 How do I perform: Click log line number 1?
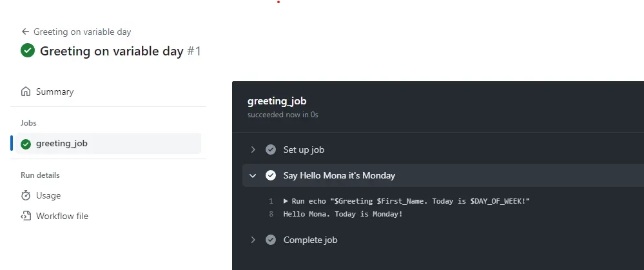point(271,201)
